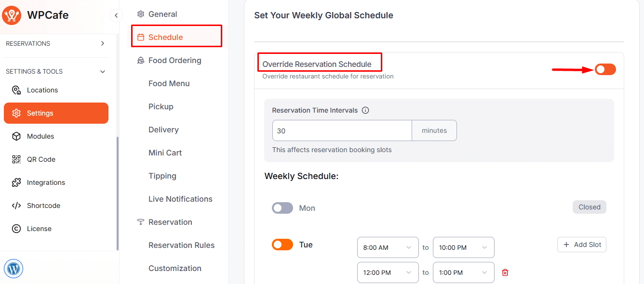Click the WPCafe logo icon
Viewport: 644px width, 284px height.
12,15
